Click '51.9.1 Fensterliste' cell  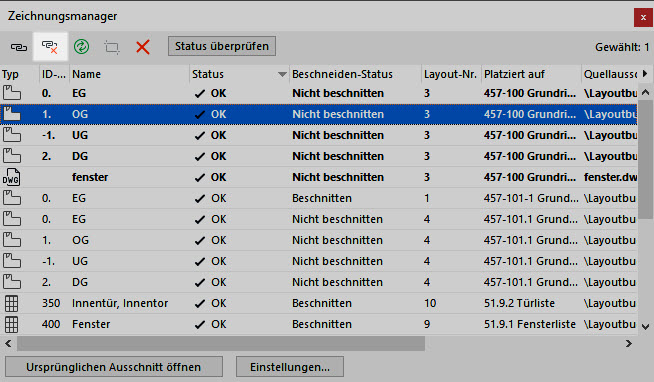click(530, 324)
